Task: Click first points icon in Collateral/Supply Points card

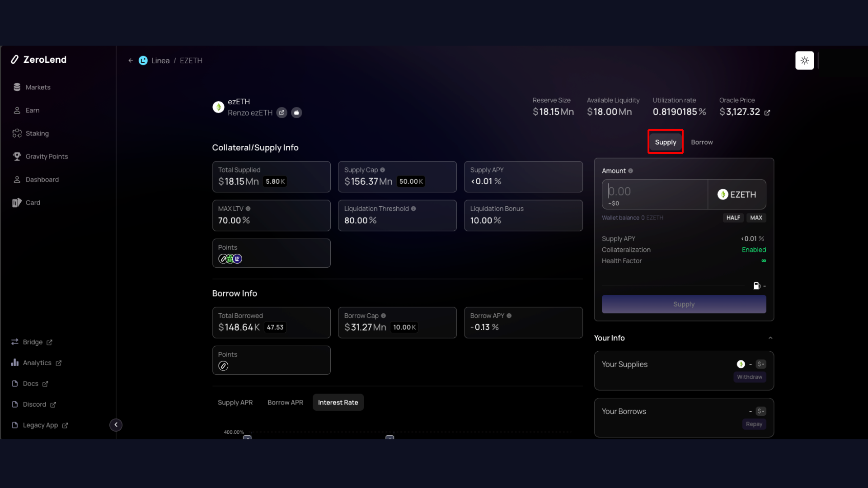Action: (222, 259)
